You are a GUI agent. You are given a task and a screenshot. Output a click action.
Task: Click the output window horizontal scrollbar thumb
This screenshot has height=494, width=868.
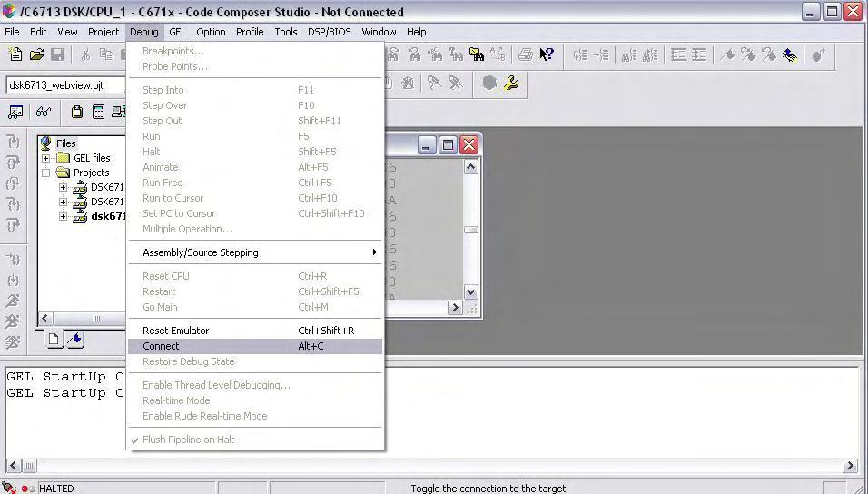30,466
